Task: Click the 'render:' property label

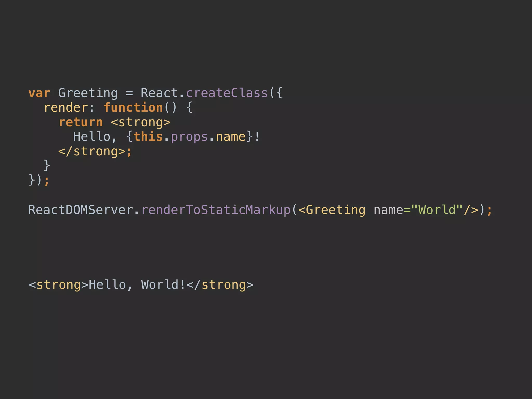Action: (x=69, y=108)
